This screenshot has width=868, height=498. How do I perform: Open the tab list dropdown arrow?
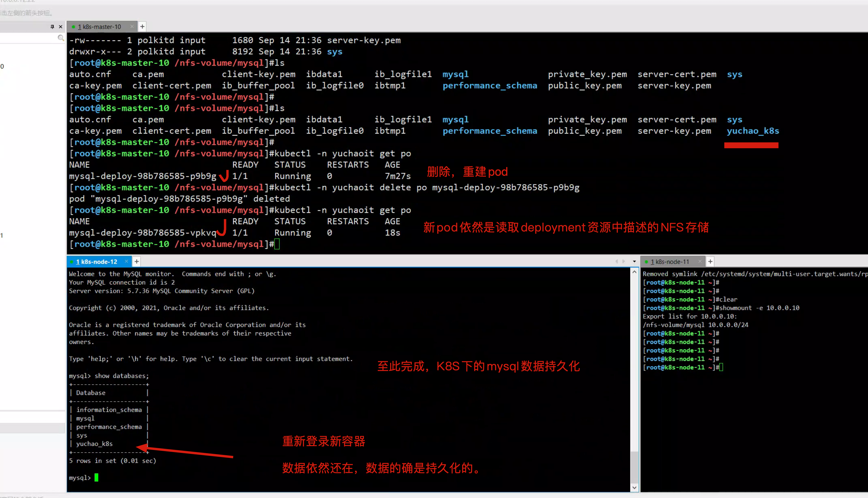click(x=634, y=262)
